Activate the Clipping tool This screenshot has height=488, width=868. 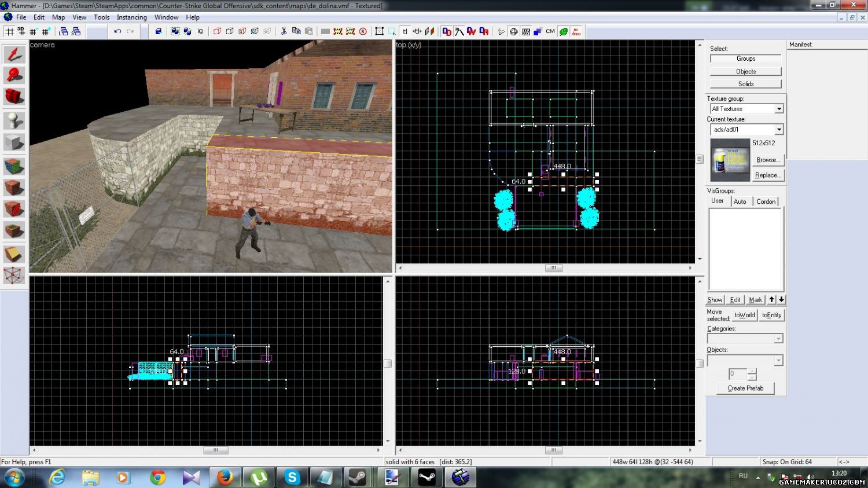(14, 254)
